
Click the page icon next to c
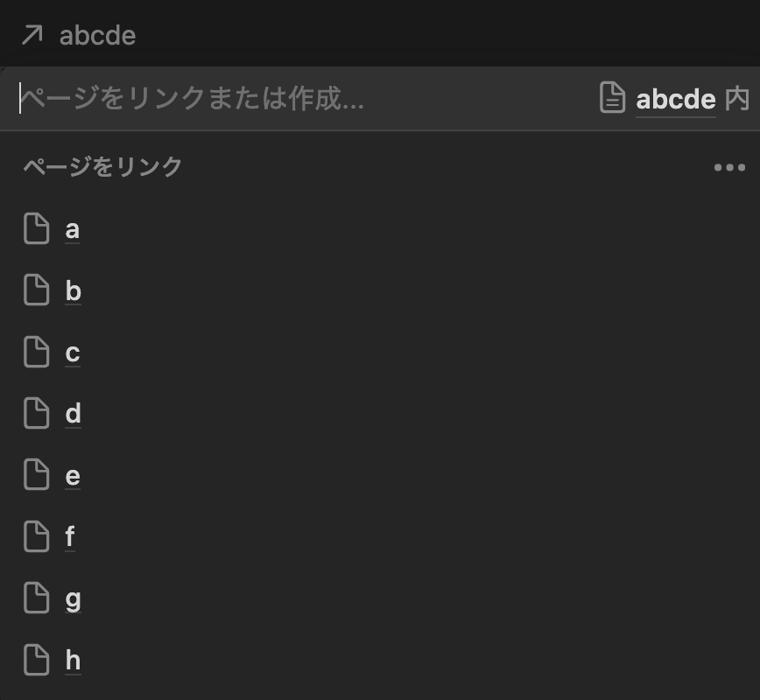point(37,352)
